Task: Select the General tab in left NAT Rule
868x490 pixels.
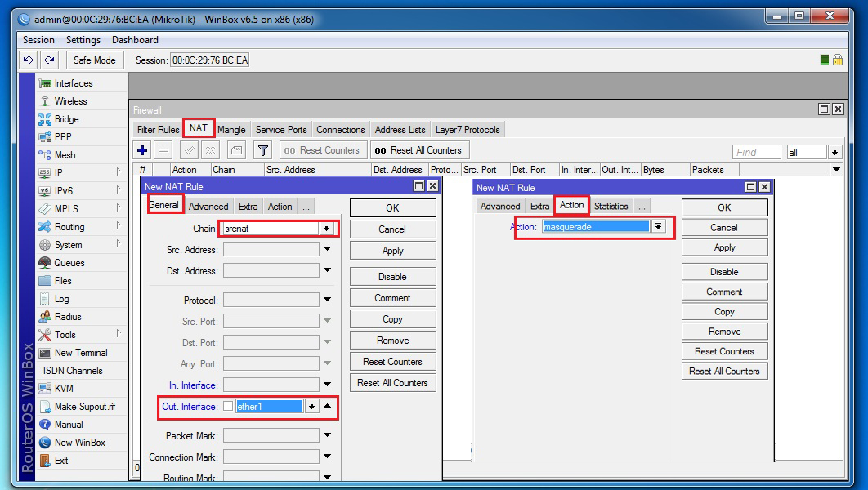Action: [164, 205]
